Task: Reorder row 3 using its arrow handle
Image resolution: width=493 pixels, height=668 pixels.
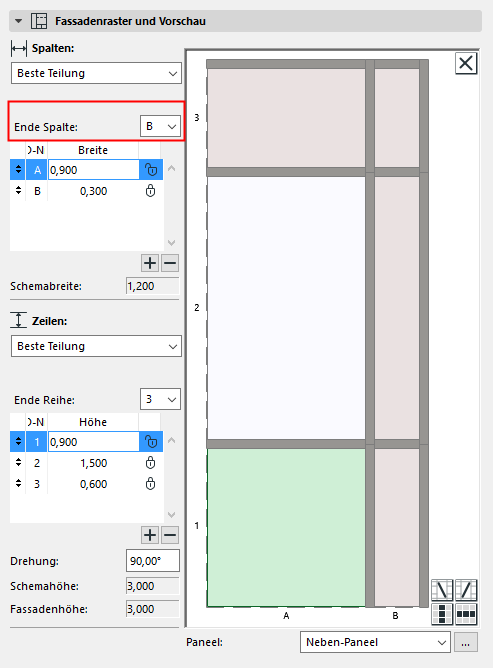Action: 18,484
